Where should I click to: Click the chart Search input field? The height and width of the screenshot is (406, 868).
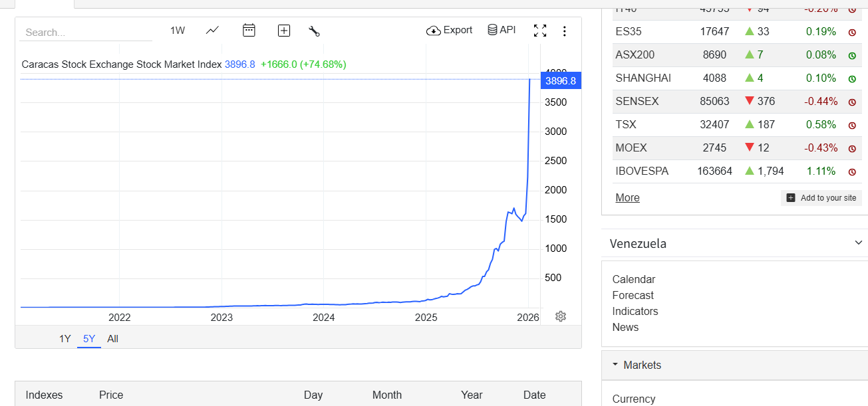coord(86,33)
